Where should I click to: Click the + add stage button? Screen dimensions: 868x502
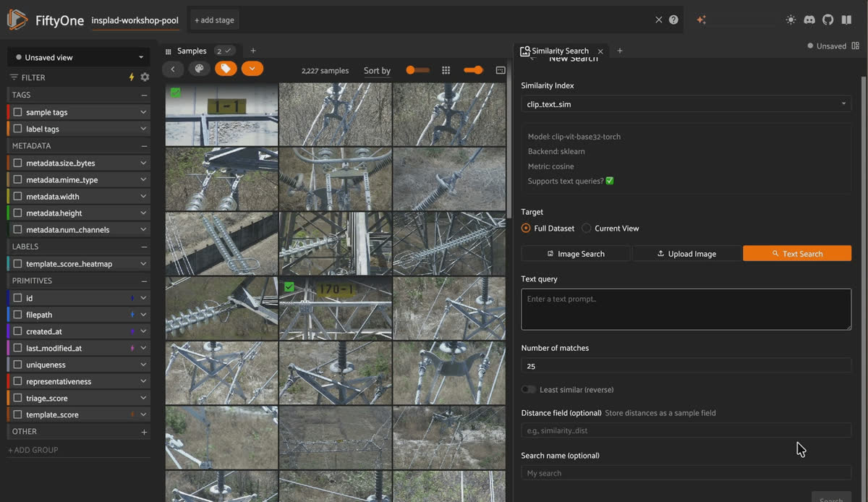coord(214,20)
